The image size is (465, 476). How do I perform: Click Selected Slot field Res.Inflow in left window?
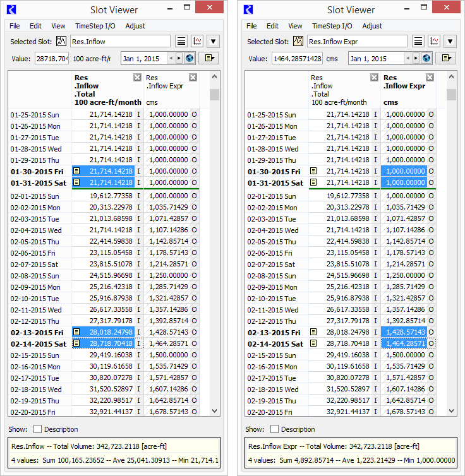point(120,41)
